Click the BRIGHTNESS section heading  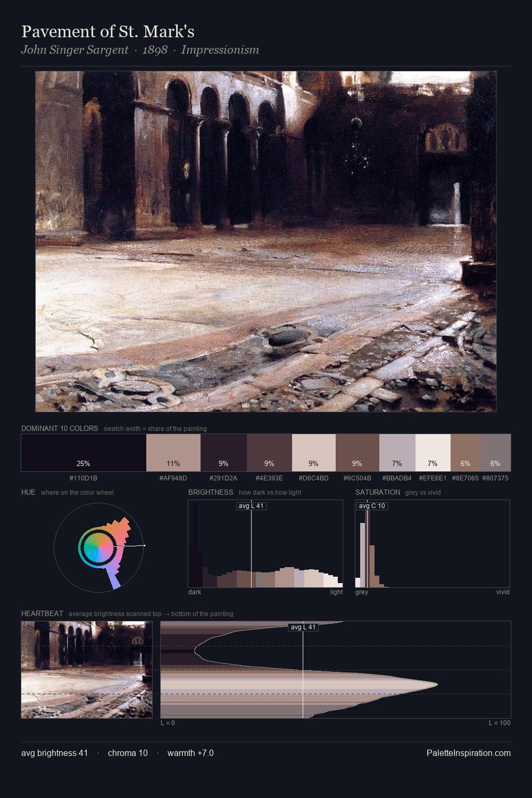coord(211,492)
